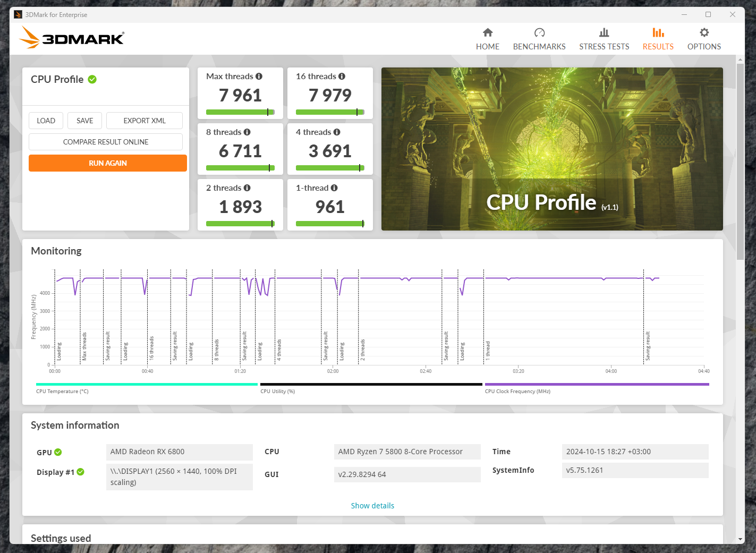Click the info icon beside 1-thread
The image size is (756, 553).
pyautogui.click(x=334, y=188)
